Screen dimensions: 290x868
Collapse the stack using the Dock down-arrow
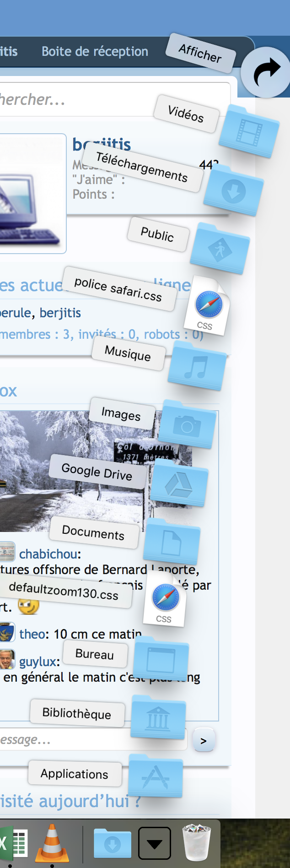pos(155,843)
